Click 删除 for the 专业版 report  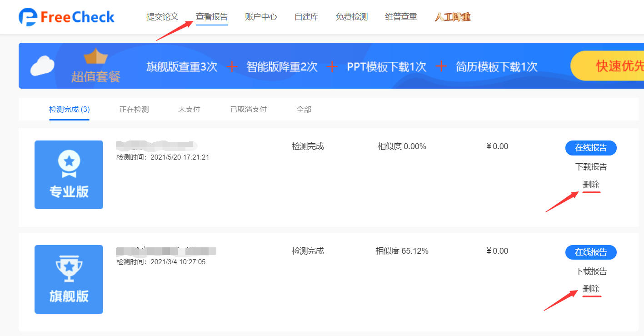(591, 185)
